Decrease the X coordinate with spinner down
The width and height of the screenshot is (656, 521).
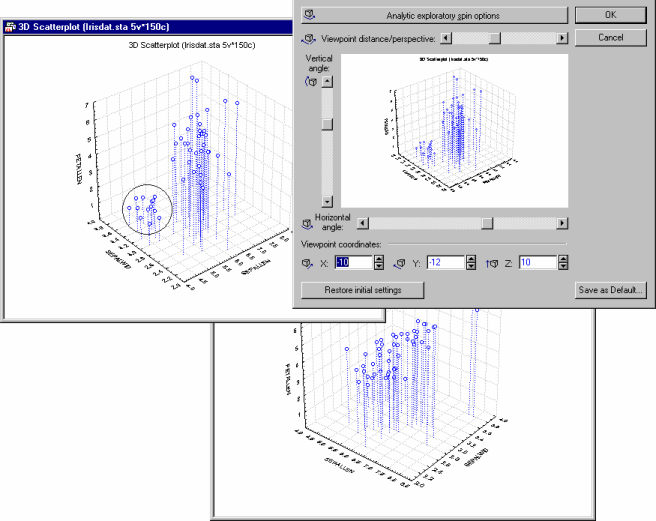379,266
